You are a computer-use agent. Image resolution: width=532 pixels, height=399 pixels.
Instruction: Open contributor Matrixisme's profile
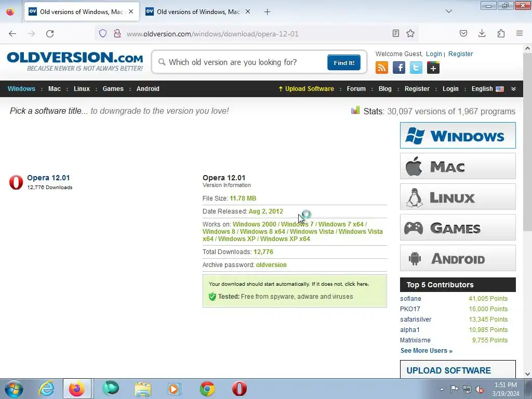tap(415, 340)
